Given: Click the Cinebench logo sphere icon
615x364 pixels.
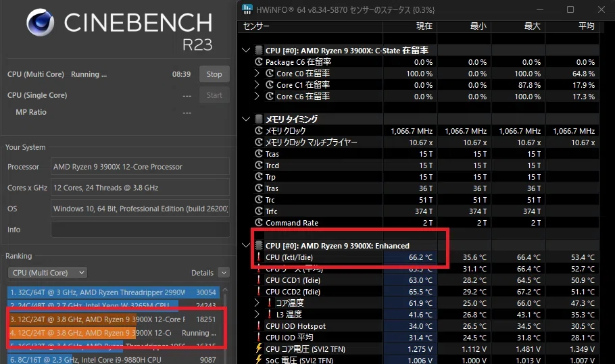Looking at the screenshot, I should click(41, 23).
